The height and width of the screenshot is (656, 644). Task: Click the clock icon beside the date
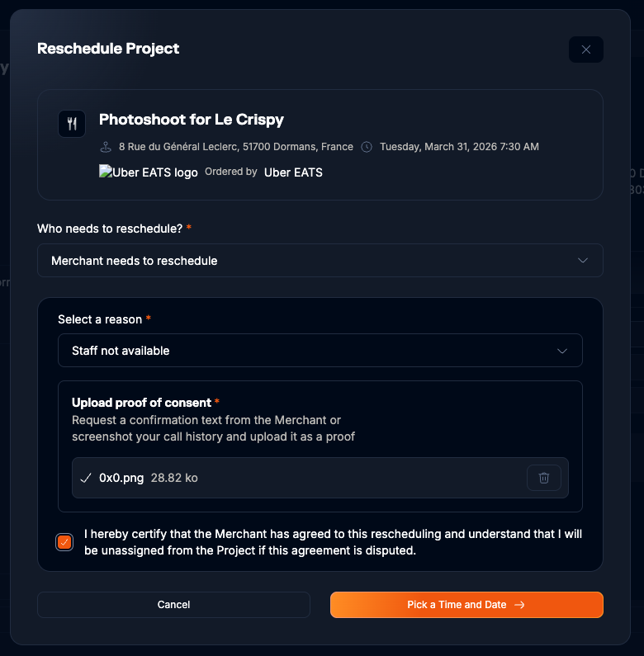367,147
